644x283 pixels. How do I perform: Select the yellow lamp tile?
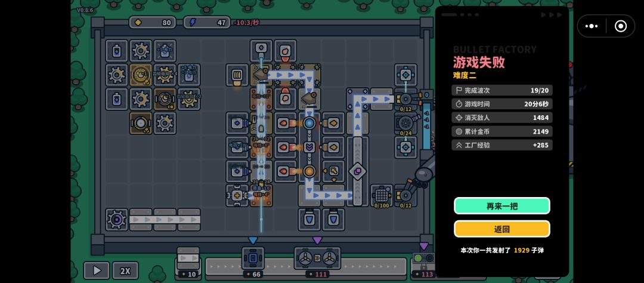pos(237,75)
